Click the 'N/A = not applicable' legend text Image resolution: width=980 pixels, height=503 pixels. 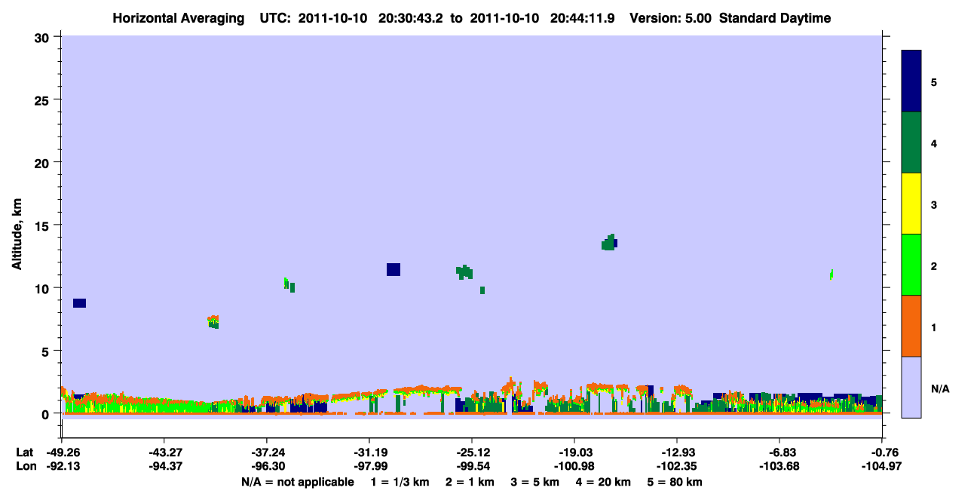[x=297, y=482]
